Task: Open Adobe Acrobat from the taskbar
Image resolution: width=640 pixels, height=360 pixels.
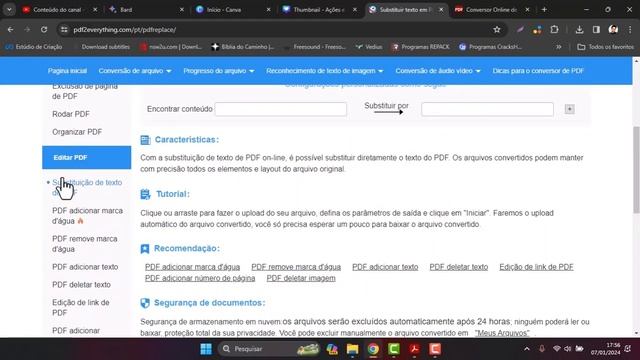Action: pos(414,349)
